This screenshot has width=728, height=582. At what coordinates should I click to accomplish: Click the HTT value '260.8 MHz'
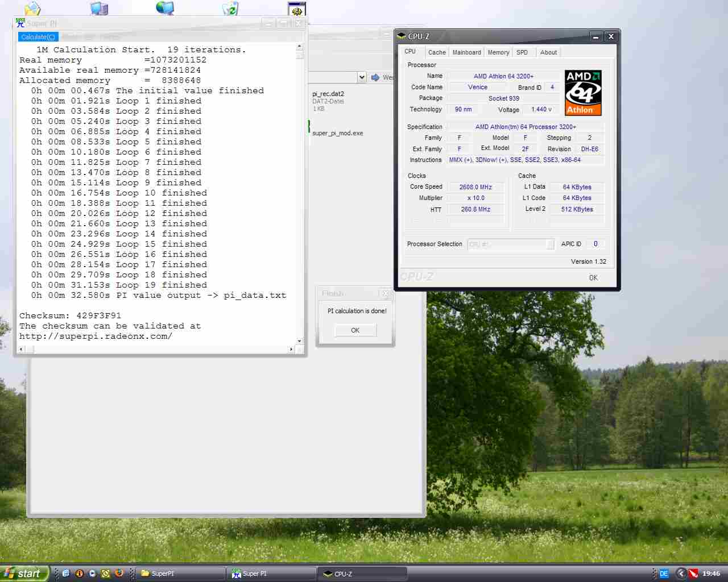click(475, 210)
